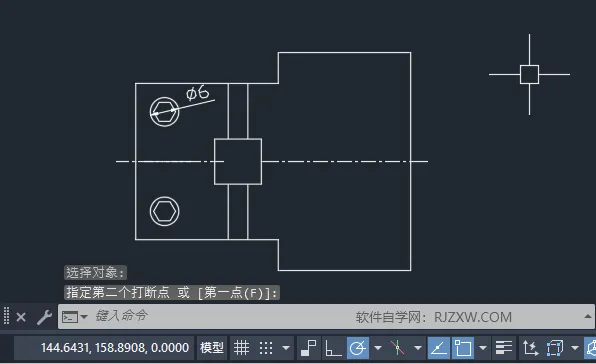Click the command line drag grip
596x364 pixels.
tap(6, 316)
